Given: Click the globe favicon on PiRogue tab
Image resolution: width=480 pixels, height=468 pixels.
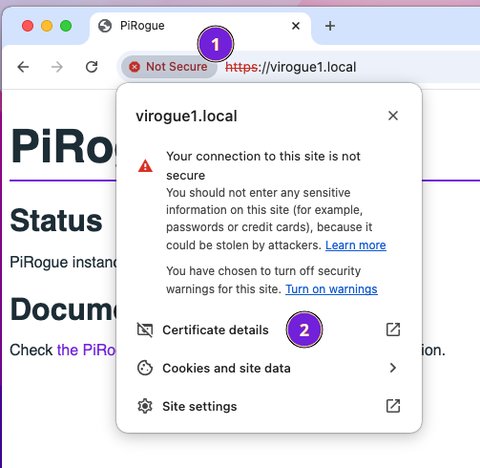Looking at the screenshot, I should [x=105, y=26].
